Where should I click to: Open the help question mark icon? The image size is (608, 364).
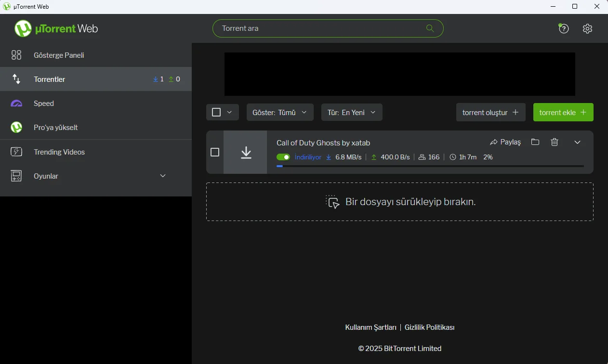click(x=563, y=28)
